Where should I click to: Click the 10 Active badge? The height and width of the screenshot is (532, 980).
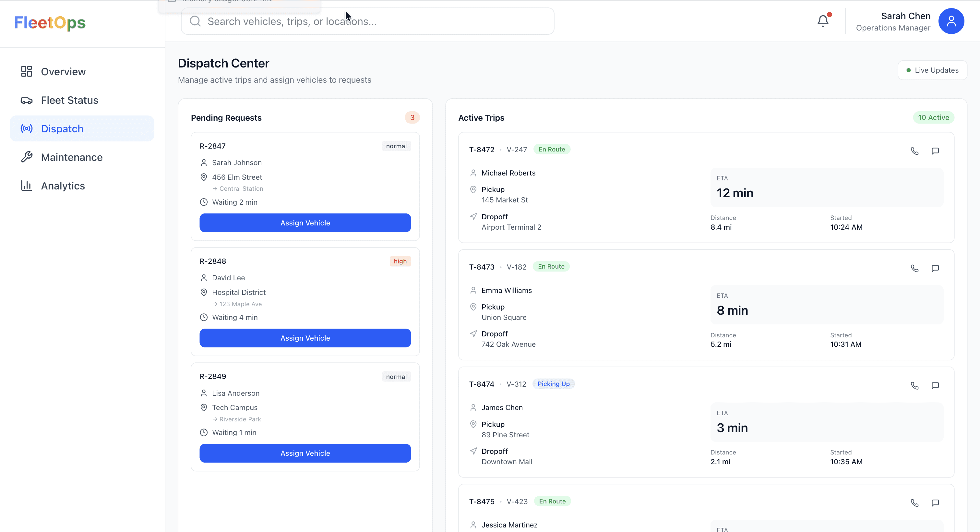933,117
